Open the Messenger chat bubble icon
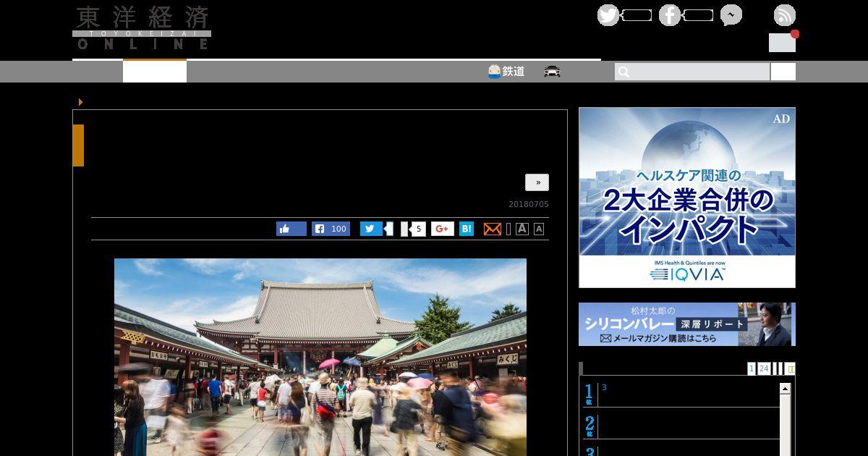This screenshot has height=456, width=868. [731, 15]
